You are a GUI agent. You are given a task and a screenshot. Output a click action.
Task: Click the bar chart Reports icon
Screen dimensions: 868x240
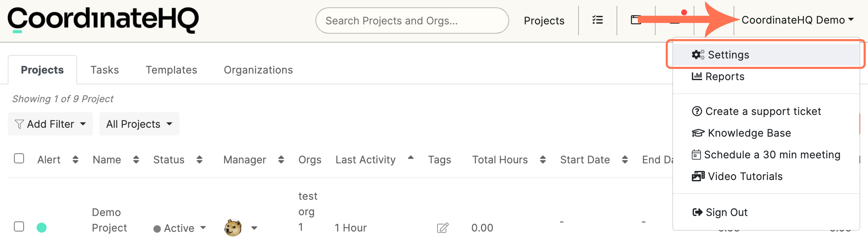tap(697, 76)
